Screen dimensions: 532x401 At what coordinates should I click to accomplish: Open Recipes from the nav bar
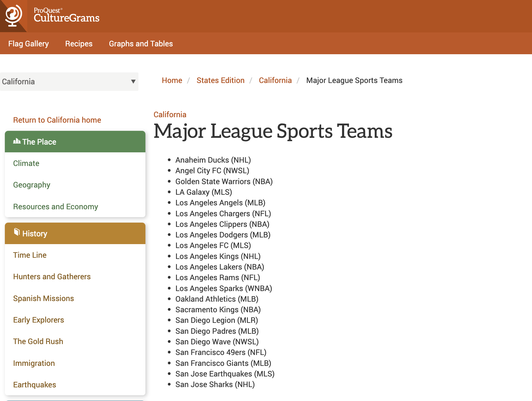click(x=79, y=44)
